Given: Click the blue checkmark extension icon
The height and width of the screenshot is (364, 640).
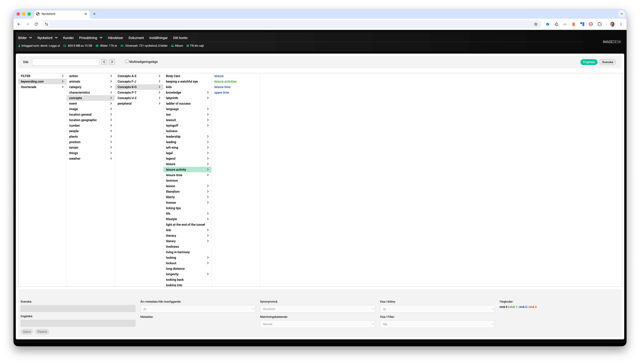Looking at the screenshot, I should (x=548, y=24).
